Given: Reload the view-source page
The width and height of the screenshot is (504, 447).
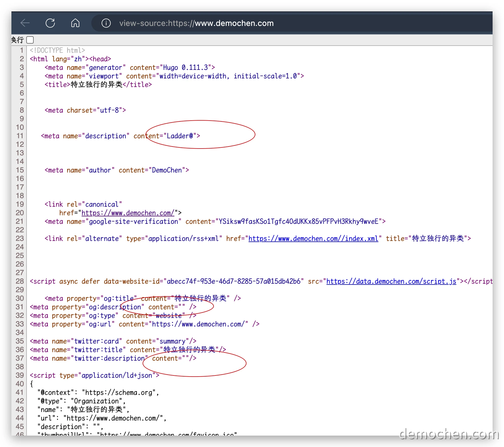Looking at the screenshot, I should point(50,23).
